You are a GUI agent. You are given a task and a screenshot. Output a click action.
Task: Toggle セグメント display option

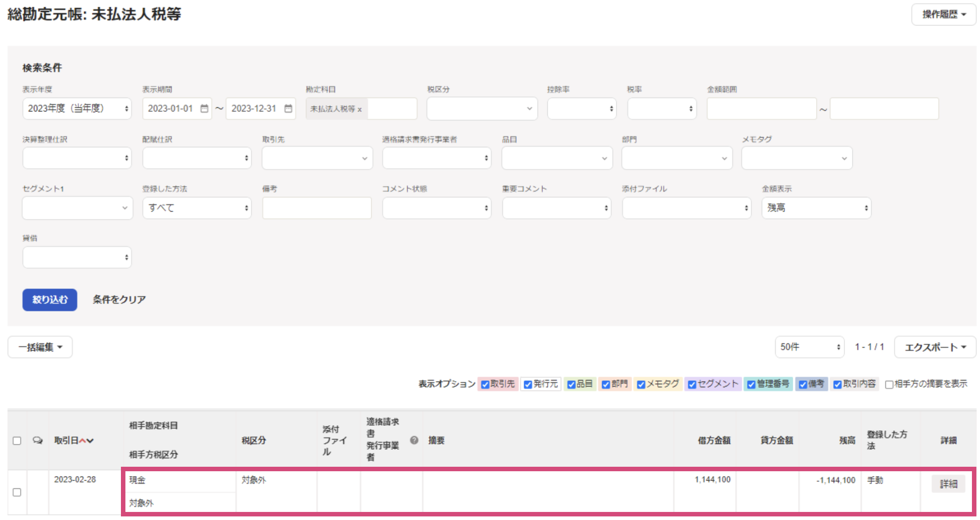pyautogui.click(x=692, y=384)
